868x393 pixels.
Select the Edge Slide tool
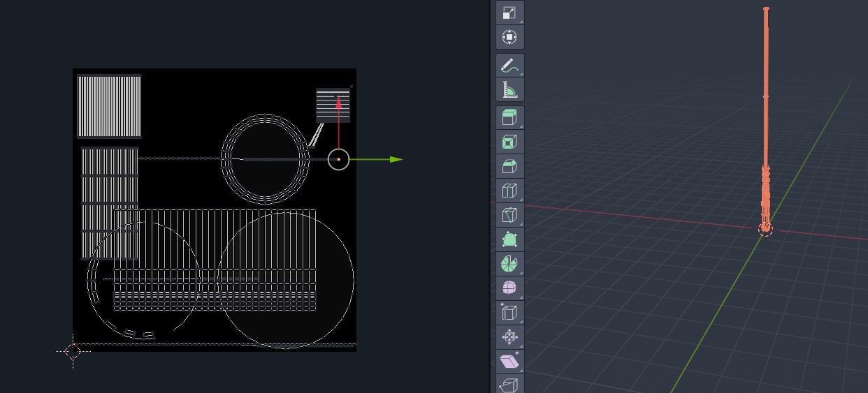pos(509,313)
